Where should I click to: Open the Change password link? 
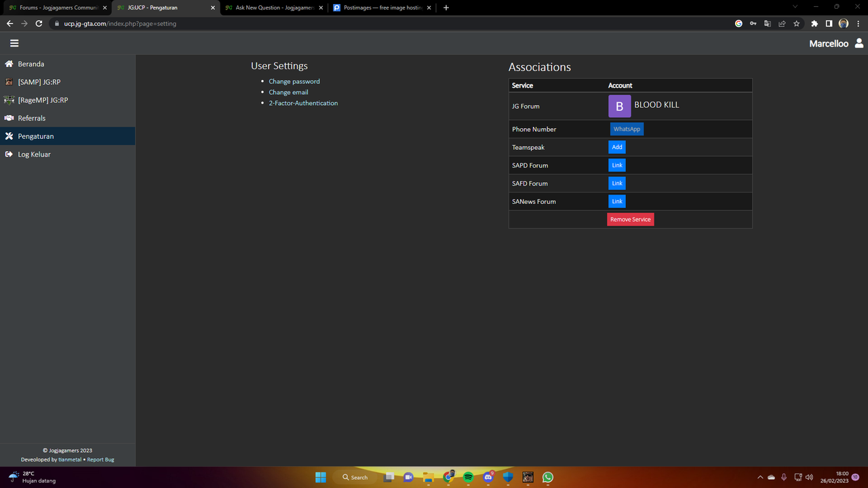pyautogui.click(x=294, y=81)
